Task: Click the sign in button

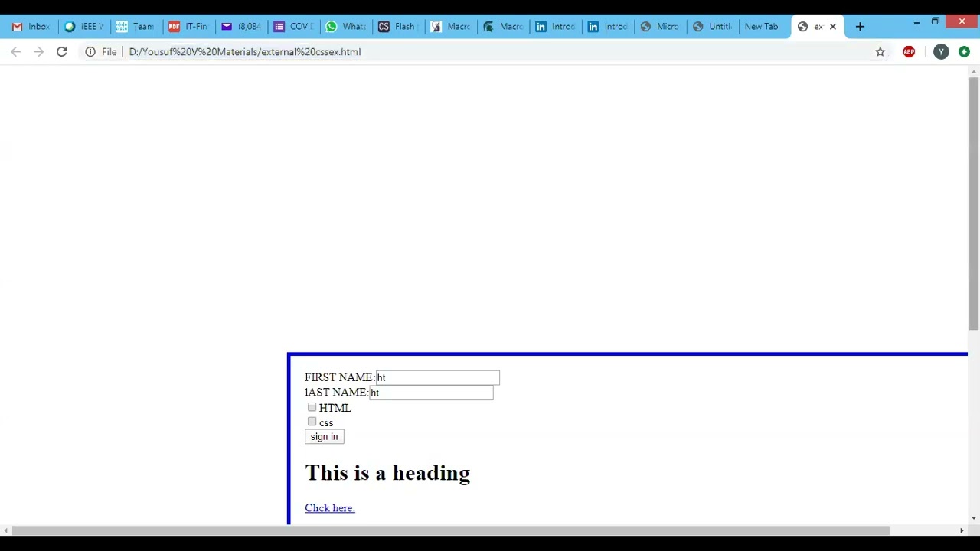Action: point(324,436)
